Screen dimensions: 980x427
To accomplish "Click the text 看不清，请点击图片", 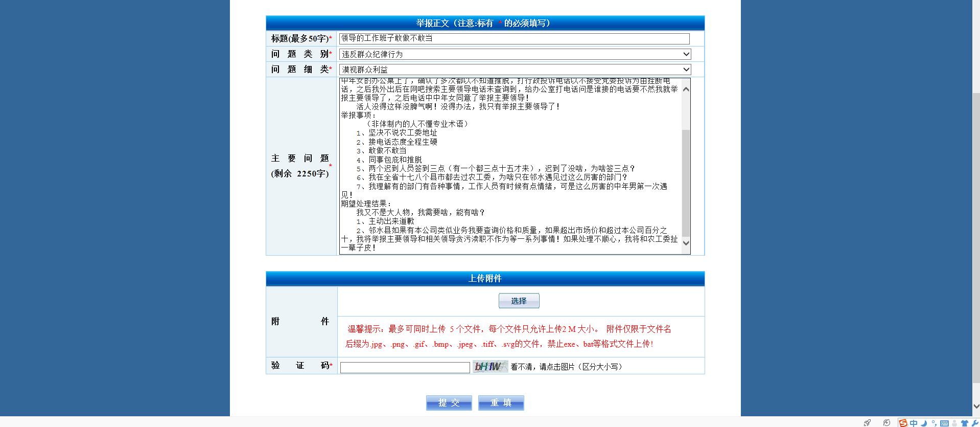I will click(x=543, y=367).
